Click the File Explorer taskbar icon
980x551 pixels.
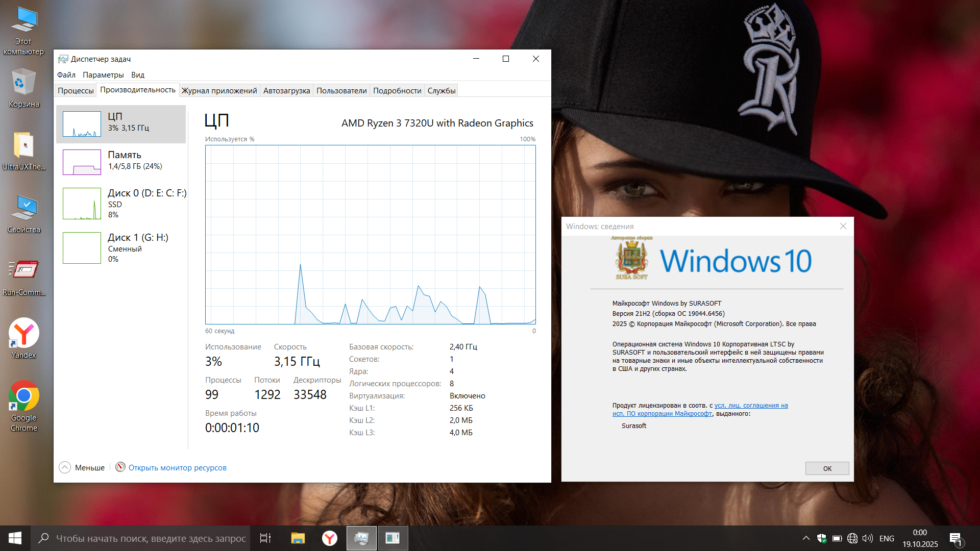pos(298,538)
